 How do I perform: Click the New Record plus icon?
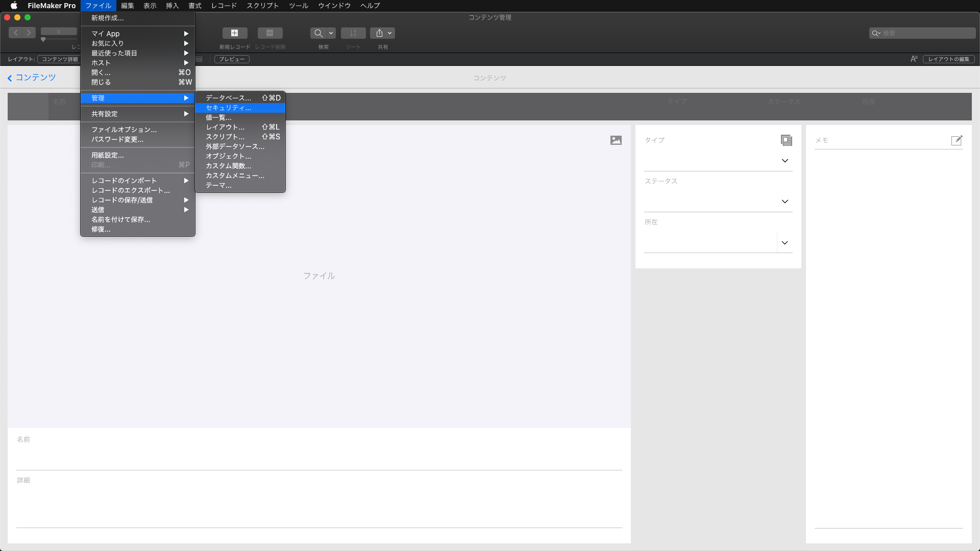click(234, 33)
